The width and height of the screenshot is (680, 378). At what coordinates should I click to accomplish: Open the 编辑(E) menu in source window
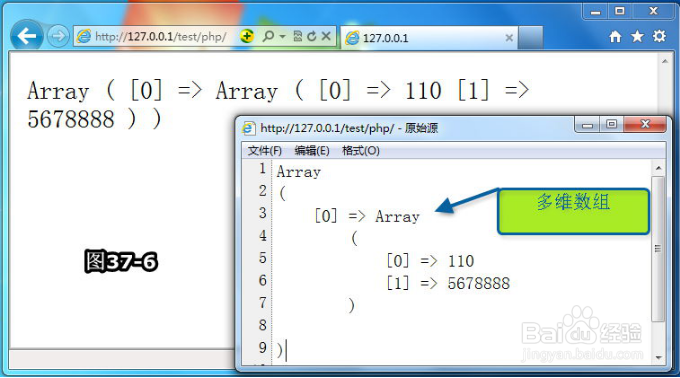pyautogui.click(x=312, y=151)
